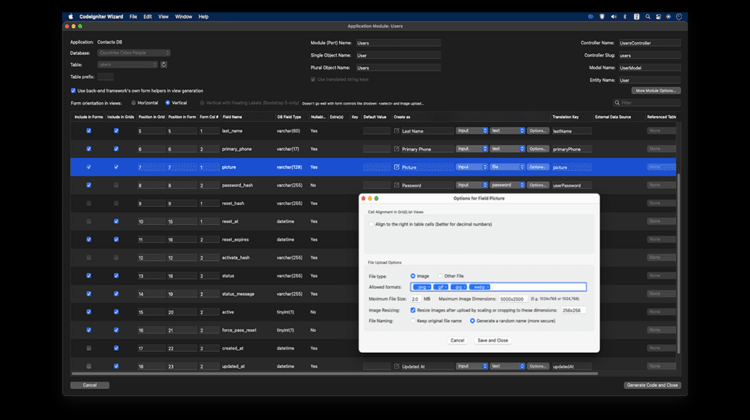Open the Help menu
This screenshot has height=420, width=750.
(204, 16)
